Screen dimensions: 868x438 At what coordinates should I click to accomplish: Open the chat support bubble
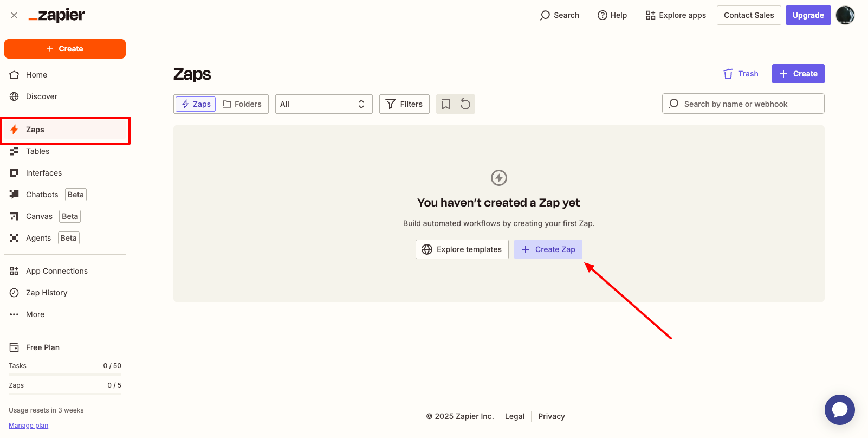[x=840, y=410]
